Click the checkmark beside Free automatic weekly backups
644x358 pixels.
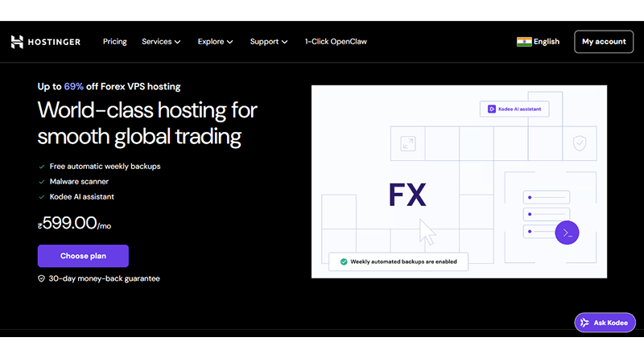click(x=42, y=167)
